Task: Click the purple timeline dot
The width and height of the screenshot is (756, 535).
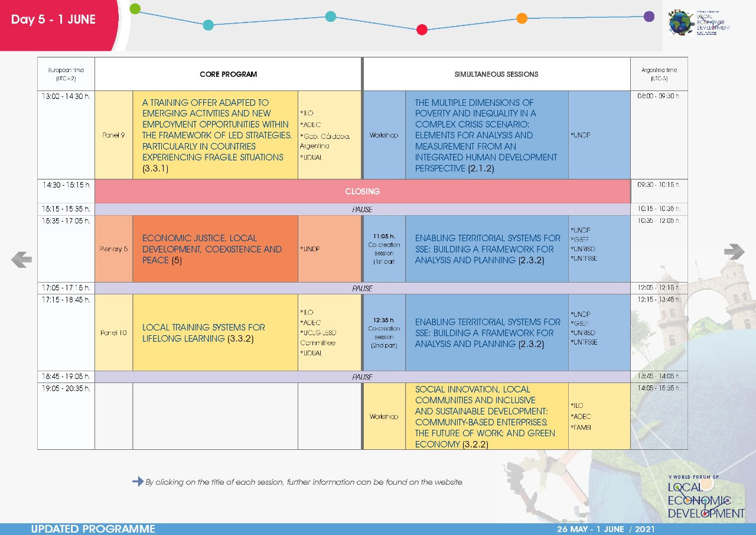Action: (649, 17)
